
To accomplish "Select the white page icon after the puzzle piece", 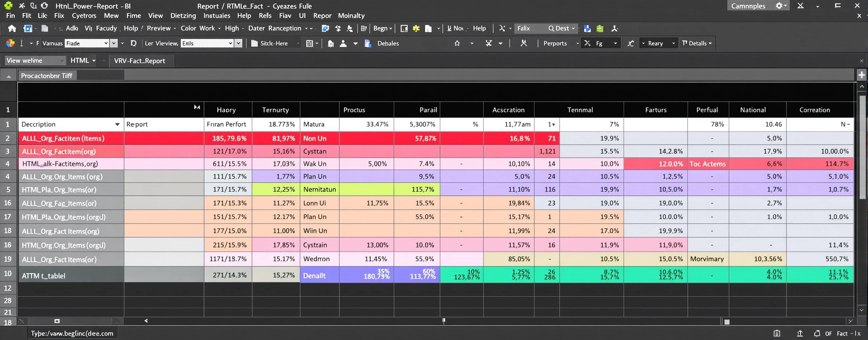I will [428, 29].
